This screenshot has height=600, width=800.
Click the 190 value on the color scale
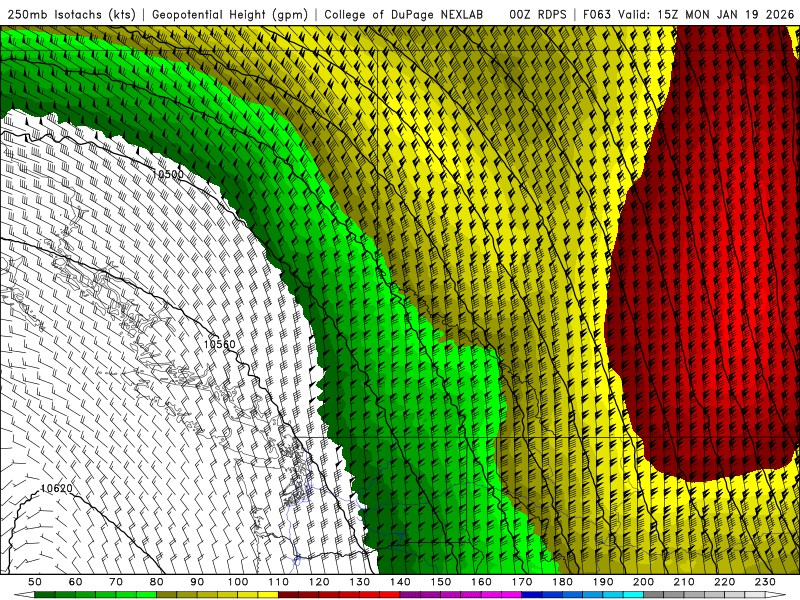point(603,582)
